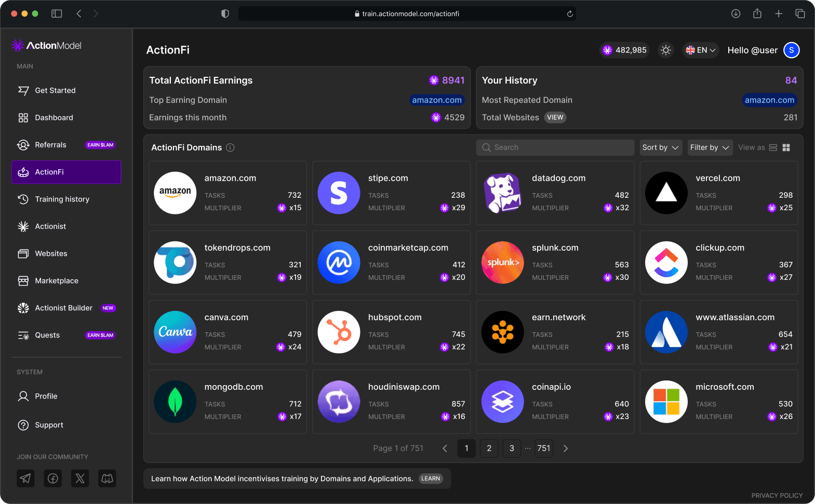815x504 pixels.
Task: Reload the page via refresh icon
Action: 570,14
